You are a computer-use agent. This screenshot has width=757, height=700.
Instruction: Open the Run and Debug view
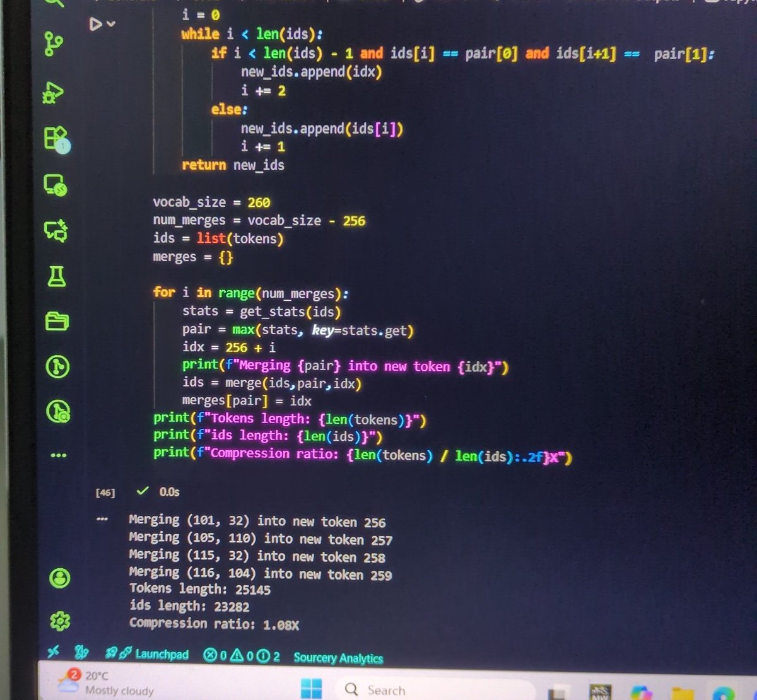pos(53,93)
